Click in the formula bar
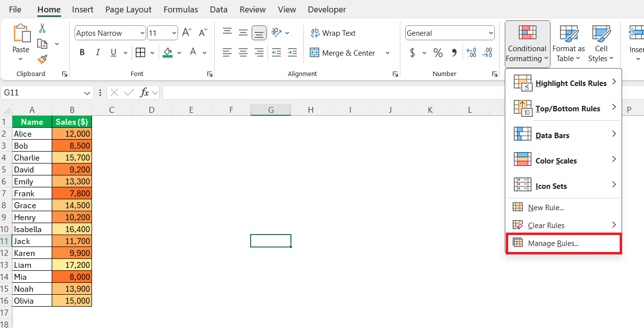This screenshot has height=328, width=644. click(403, 92)
